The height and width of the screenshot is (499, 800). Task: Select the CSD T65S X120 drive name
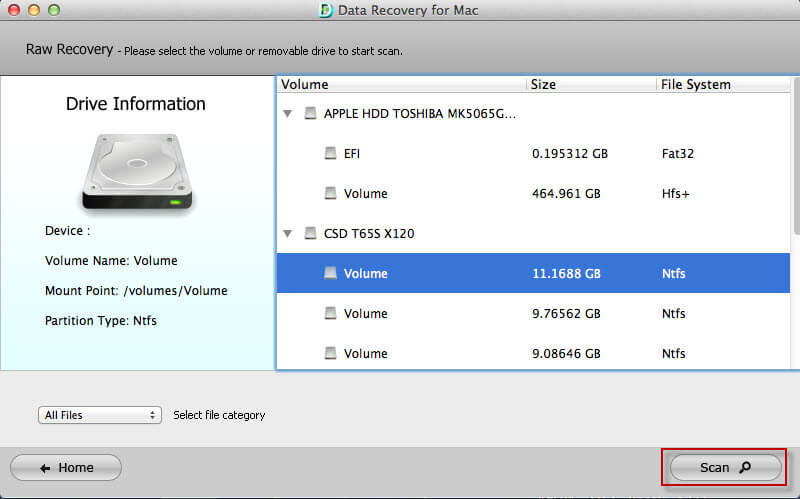(x=369, y=234)
